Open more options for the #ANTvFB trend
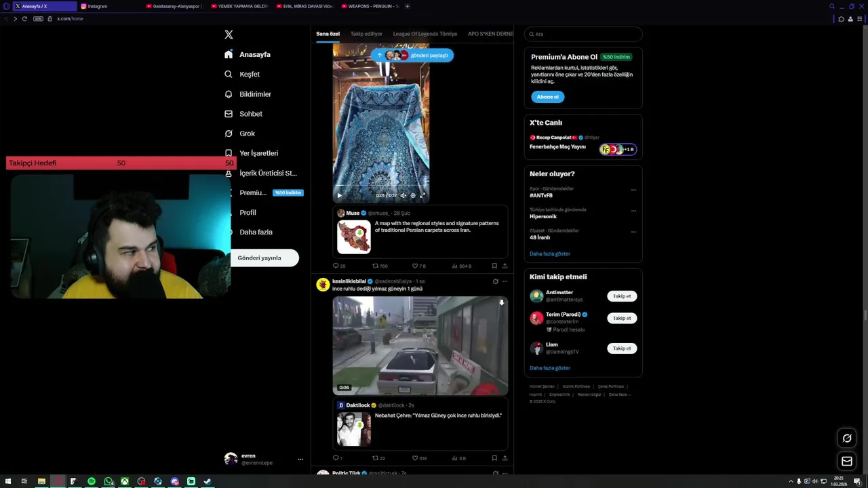Viewport: 868px width, 488px height. click(633, 190)
